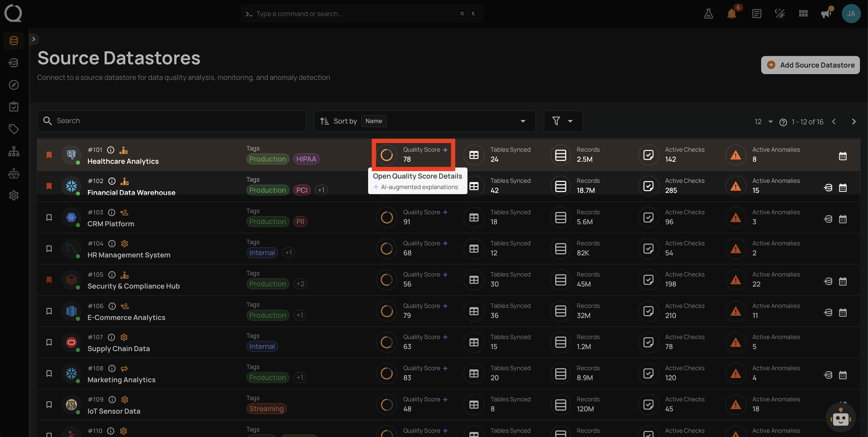Click the chatbot robot assistant icon
Viewport: 868px width, 437px height.
[x=840, y=417]
